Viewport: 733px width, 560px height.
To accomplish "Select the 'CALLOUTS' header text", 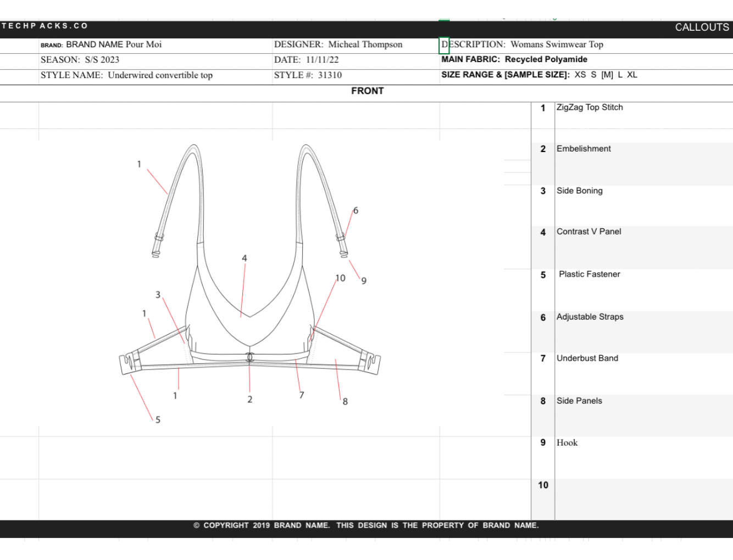I will point(702,27).
